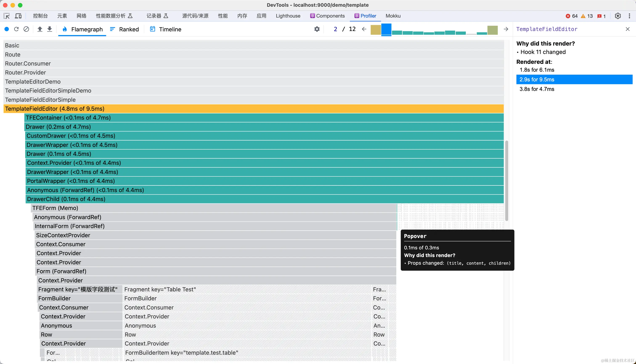Image resolution: width=636 pixels, height=364 pixels.
Task: Load a saved profile with upload icon
Action: [x=40, y=29]
